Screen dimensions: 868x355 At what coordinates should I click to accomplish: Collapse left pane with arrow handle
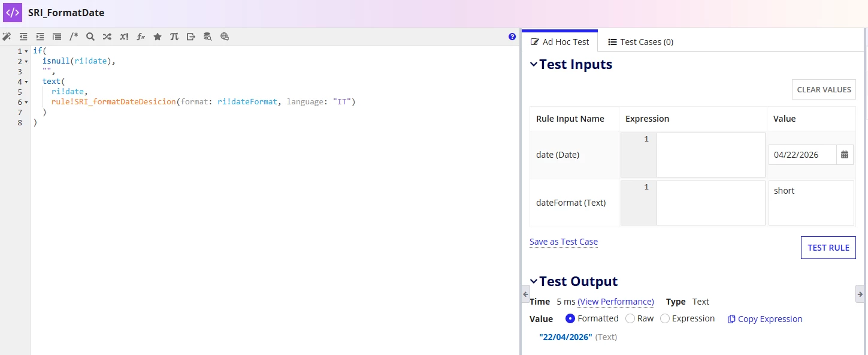point(525,294)
